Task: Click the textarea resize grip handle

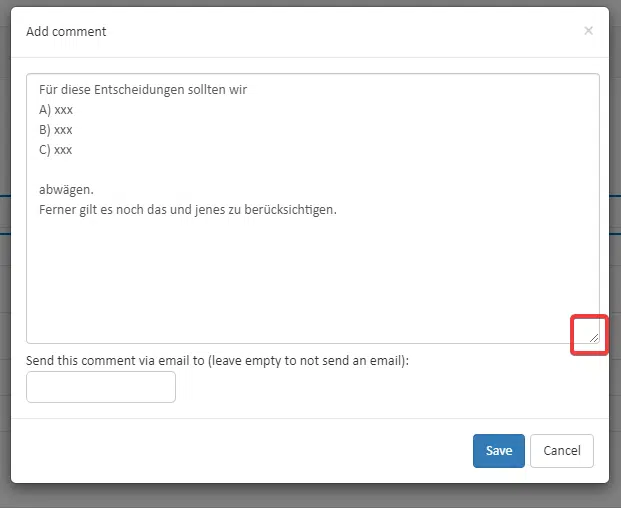Action: pyautogui.click(x=594, y=338)
